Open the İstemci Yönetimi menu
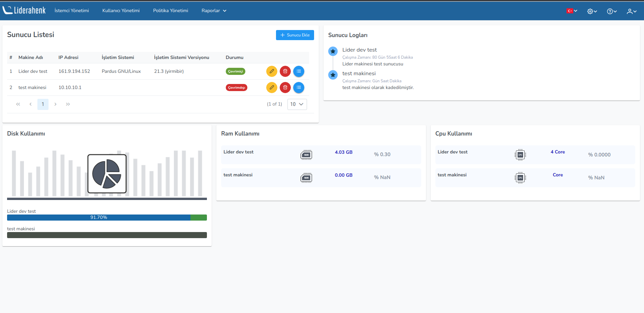The image size is (644, 313). coord(72,10)
